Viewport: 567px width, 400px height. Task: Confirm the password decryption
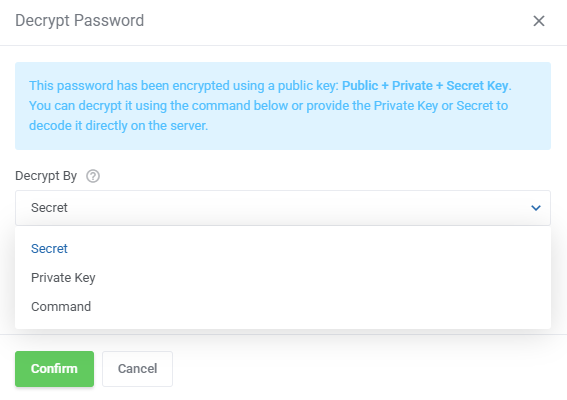55,369
